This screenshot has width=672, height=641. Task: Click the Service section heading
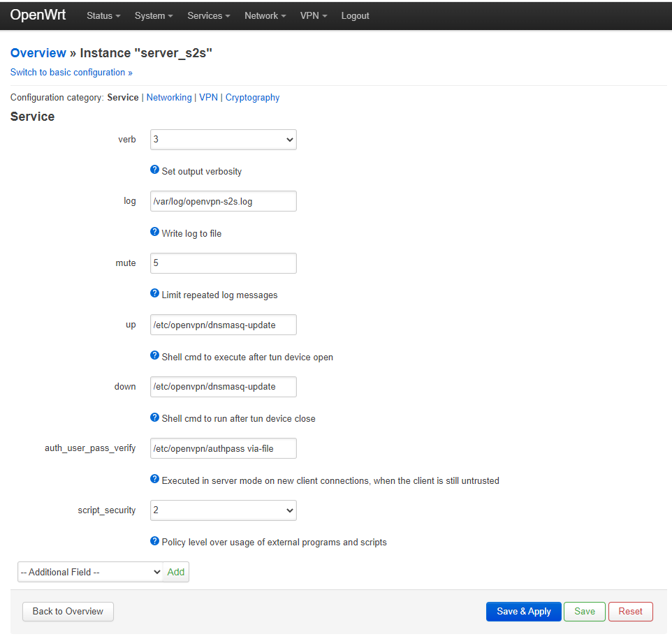click(x=33, y=117)
